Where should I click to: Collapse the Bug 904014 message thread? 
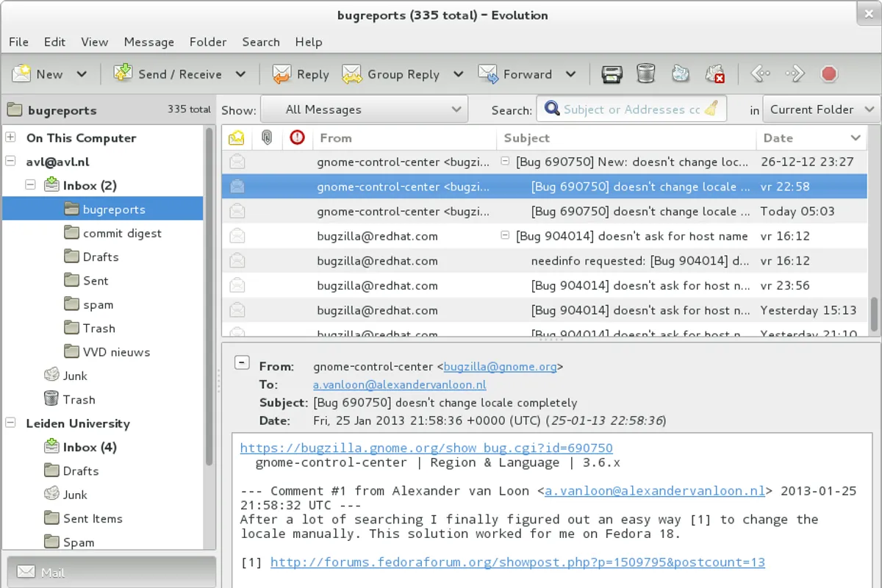coord(505,235)
